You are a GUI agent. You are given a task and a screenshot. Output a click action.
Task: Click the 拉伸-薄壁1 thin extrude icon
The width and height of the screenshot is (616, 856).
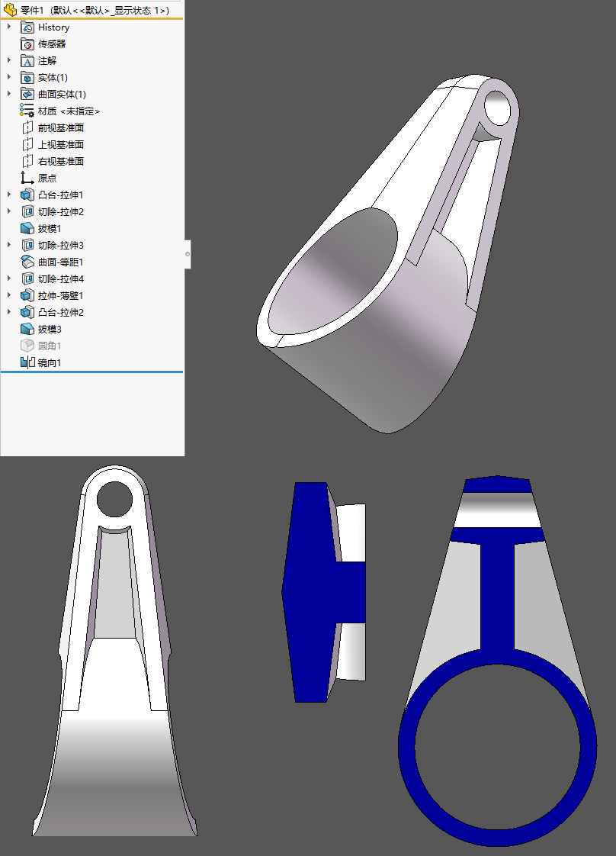coord(27,296)
